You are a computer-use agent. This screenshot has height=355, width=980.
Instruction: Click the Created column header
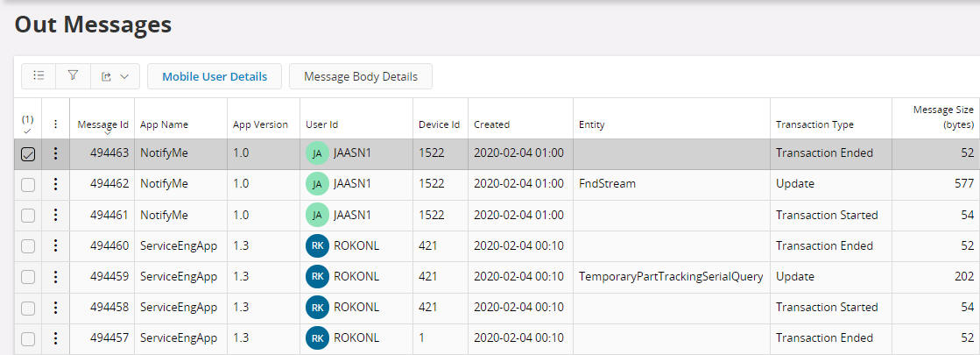(x=491, y=124)
